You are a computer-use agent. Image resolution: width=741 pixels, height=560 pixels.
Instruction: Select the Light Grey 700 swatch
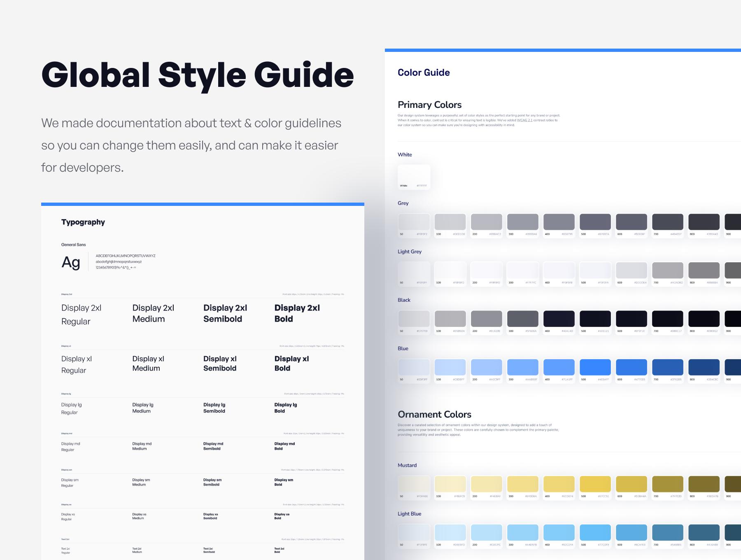click(667, 271)
